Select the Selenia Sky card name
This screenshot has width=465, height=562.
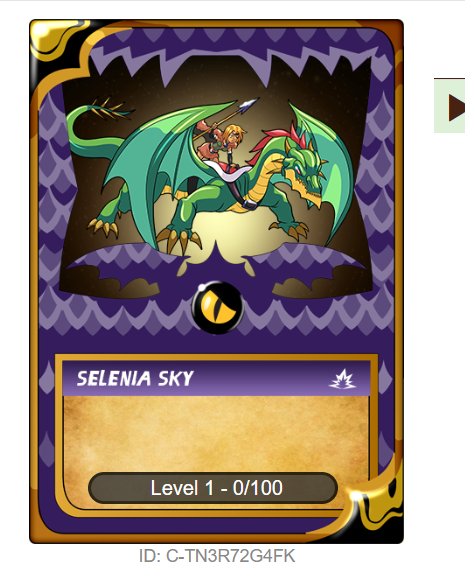click(135, 378)
